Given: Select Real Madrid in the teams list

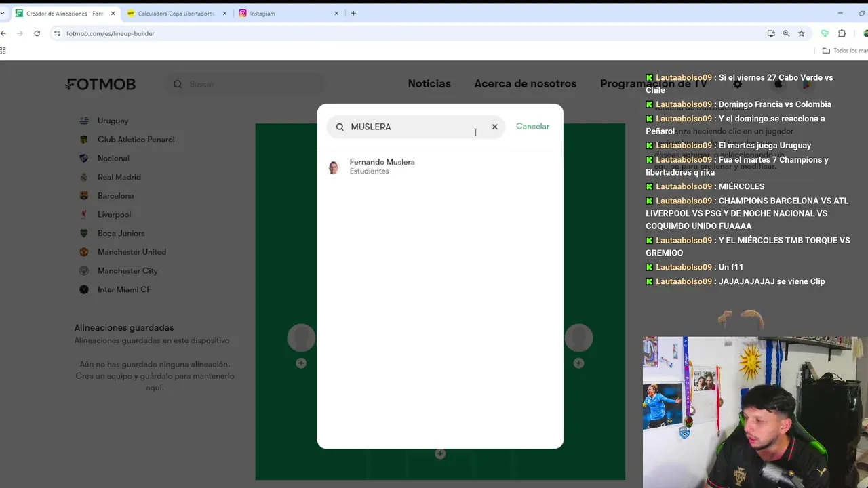Looking at the screenshot, I should tap(119, 177).
